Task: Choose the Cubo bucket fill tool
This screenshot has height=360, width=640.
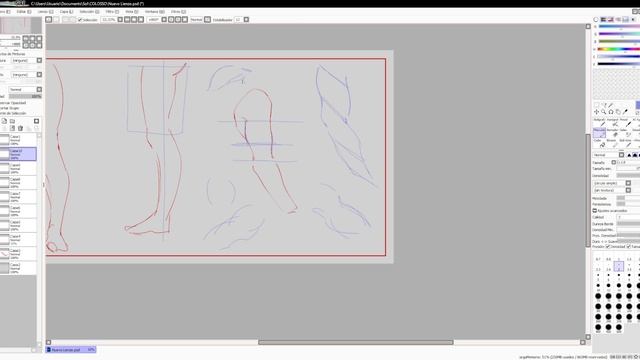Action: [x=600, y=143]
